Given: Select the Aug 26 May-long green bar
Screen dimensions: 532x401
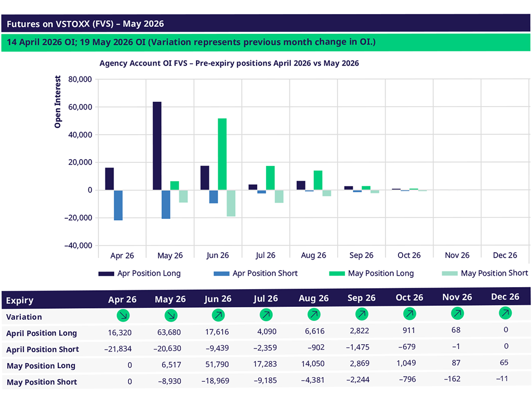Looking at the screenshot, I should [318, 180].
